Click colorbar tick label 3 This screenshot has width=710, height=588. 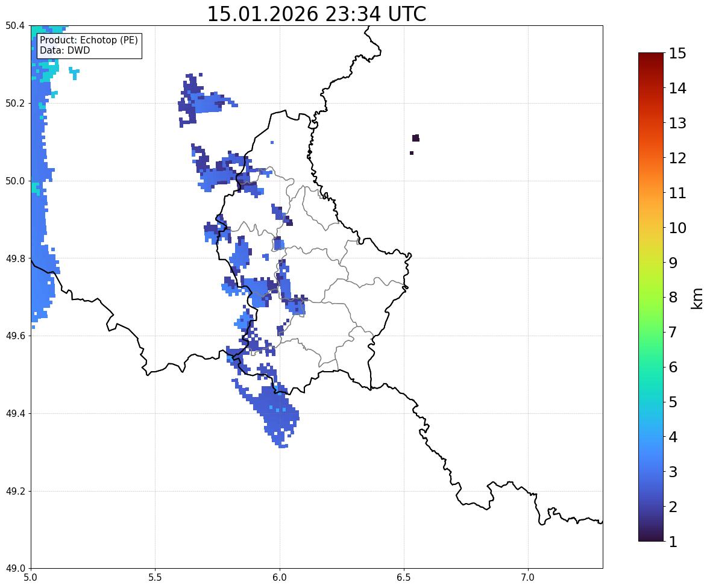pyautogui.click(x=673, y=472)
